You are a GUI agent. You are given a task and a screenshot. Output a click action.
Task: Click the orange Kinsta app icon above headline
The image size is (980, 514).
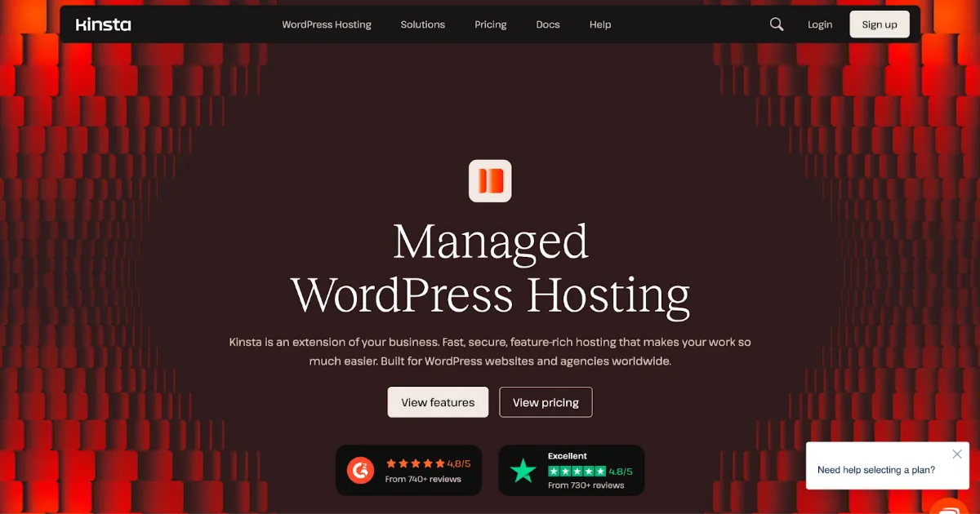click(x=490, y=180)
